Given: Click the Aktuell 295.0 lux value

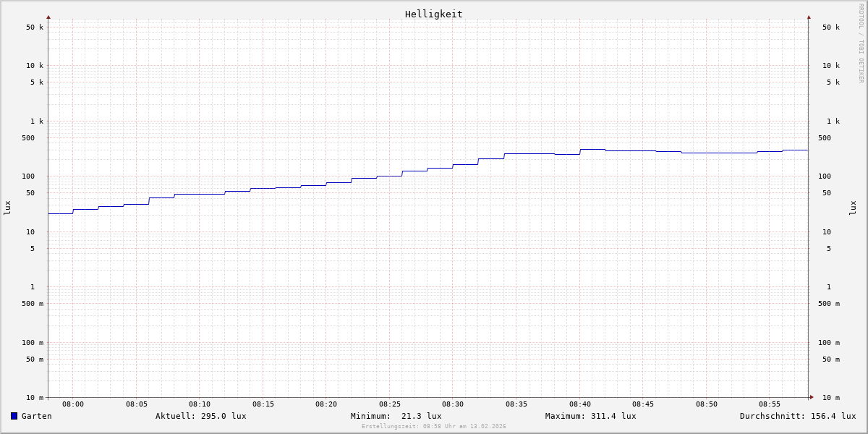Looking at the screenshot, I should (200, 416).
